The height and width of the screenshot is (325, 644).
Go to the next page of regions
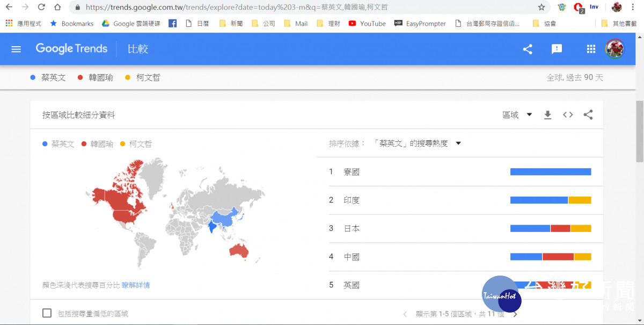pyautogui.click(x=515, y=314)
